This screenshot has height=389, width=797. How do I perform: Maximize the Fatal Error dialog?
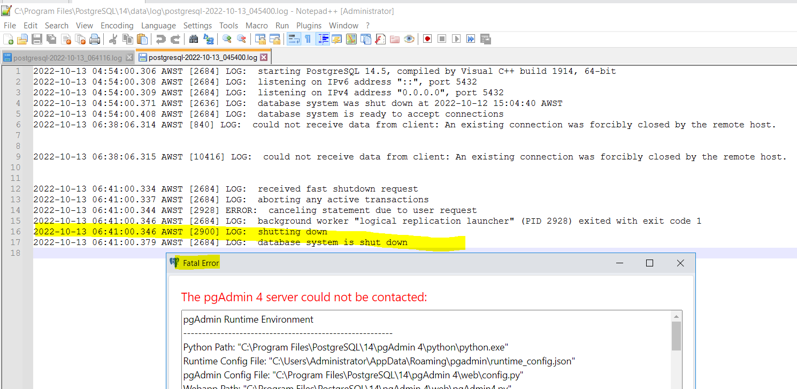[649, 263]
